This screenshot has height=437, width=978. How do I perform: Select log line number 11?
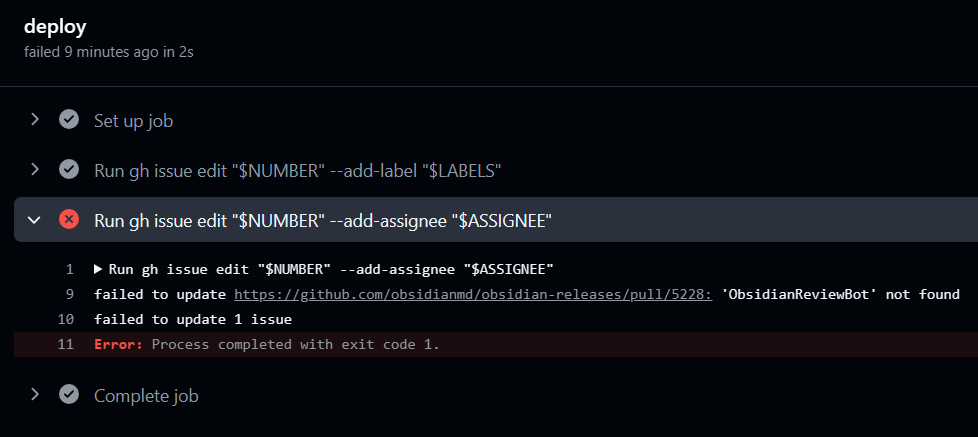click(66, 344)
